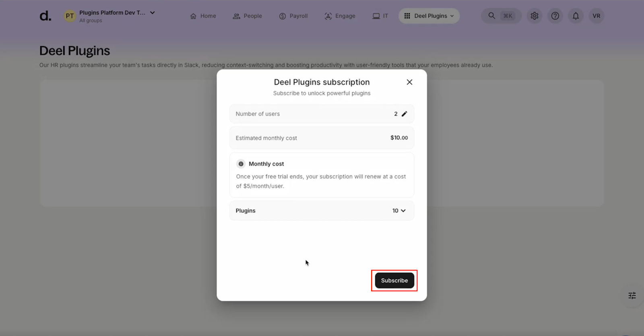The height and width of the screenshot is (336, 644).
Task: Close the Deel Plugins subscription dialog
Action: point(409,82)
